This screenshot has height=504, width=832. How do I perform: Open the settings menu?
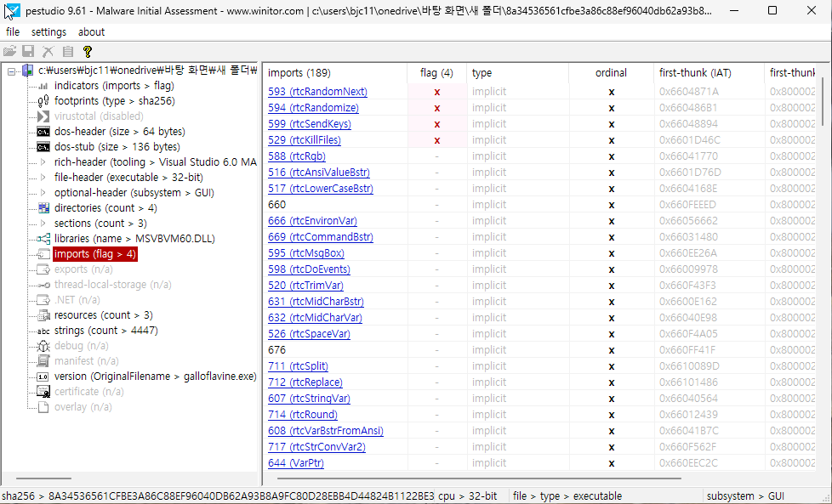pyautogui.click(x=48, y=31)
